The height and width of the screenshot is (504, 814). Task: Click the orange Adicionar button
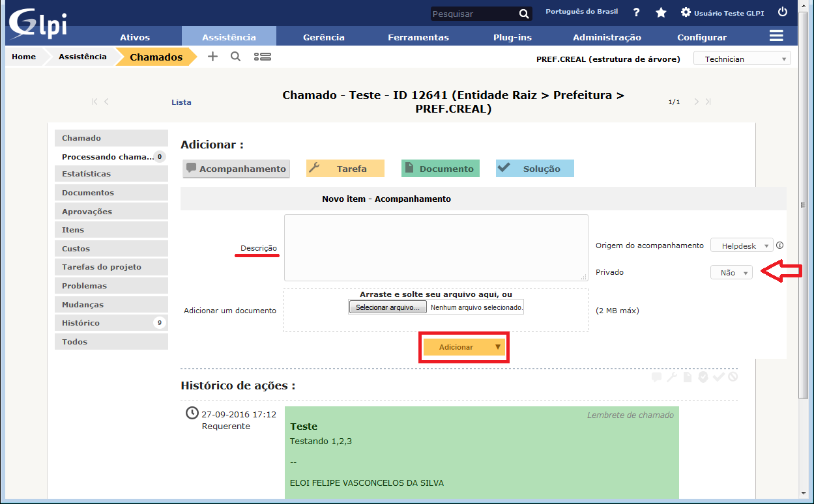click(x=456, y=347)
